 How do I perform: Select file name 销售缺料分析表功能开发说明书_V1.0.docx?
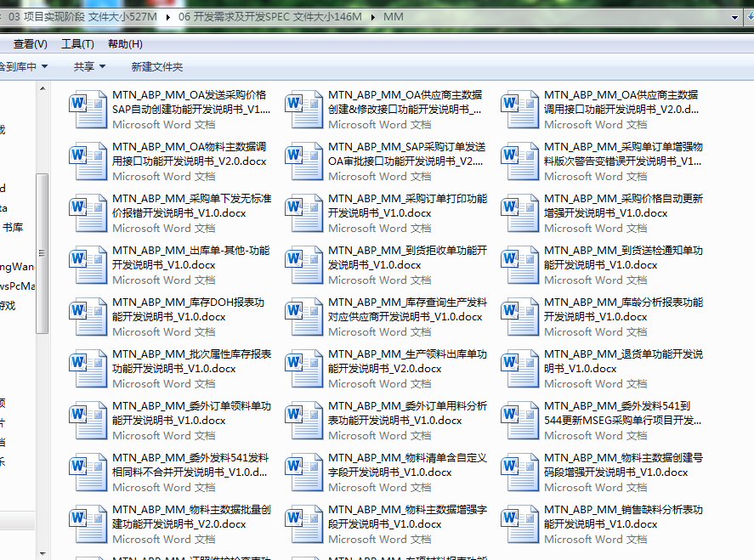point(623,517)
